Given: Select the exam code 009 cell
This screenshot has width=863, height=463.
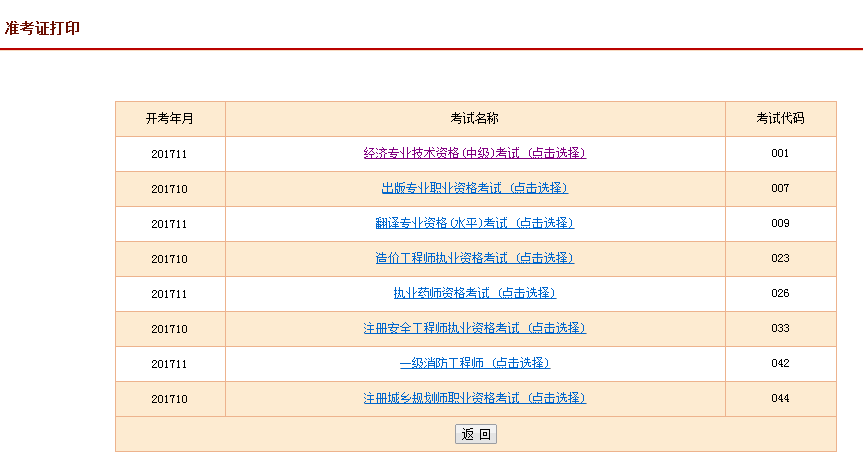Looking at the screenshot, I should coord(780,223).
